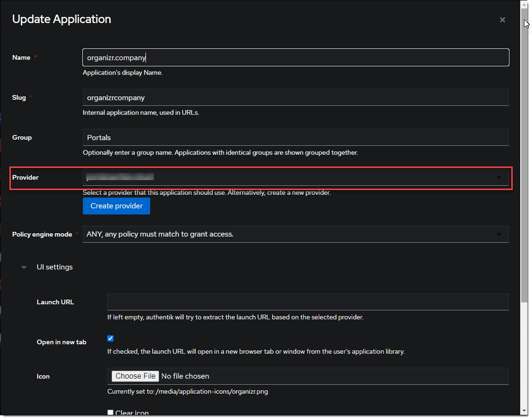This screenshot has width=532, height=420.
Task: Click the empty Launch URL field
Action: pos(308,302)
